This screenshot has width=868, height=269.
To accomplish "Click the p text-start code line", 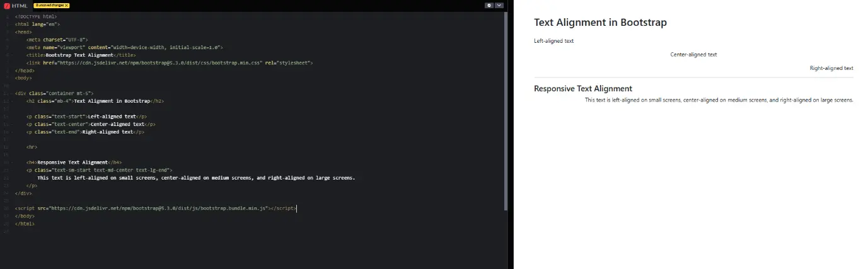I will point(87,117).
